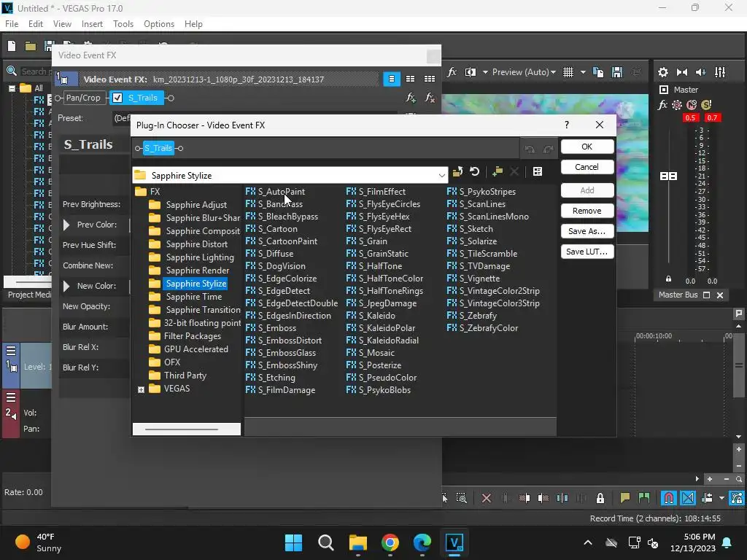Select Sapphire Lighting folder
The height and width of the screenshot is (560, 747).
[200, 257]
